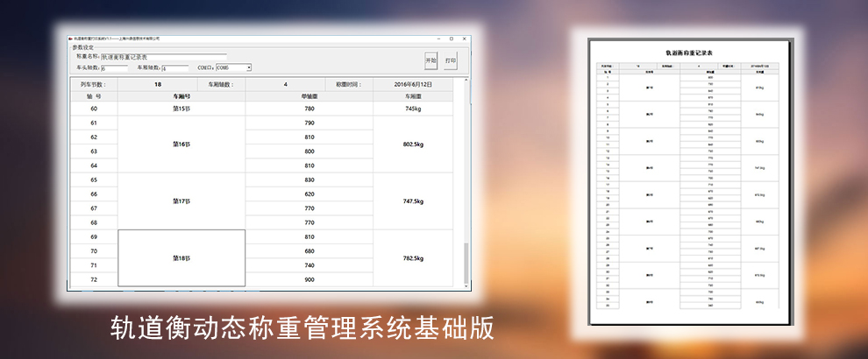The image size is (868, 359).
Task: Select the 第18节 carriage cell
Action: (181, 258)
